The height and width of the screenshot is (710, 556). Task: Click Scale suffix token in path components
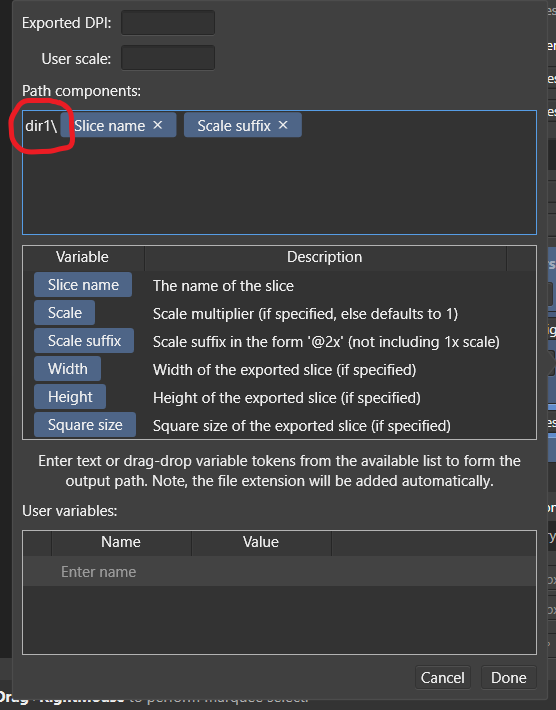(x=234, y=125)
